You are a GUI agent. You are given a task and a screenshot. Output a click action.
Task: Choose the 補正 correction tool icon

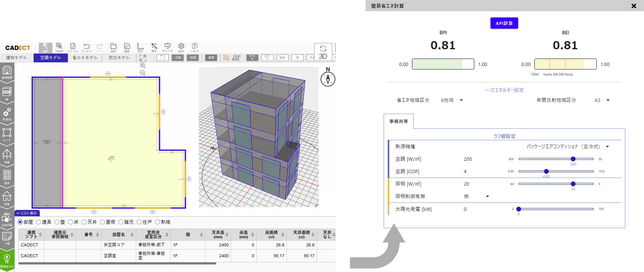coord(154,48)
